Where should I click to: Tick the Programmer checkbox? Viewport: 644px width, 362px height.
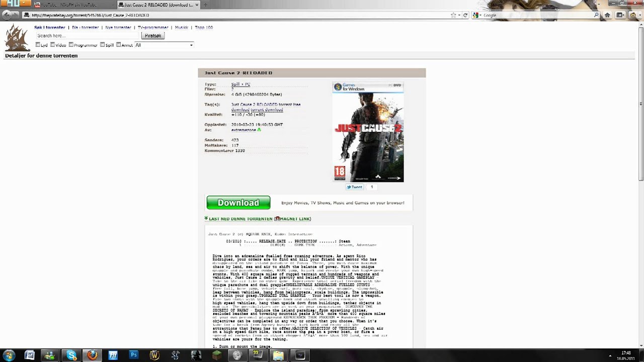coord(71,45)
